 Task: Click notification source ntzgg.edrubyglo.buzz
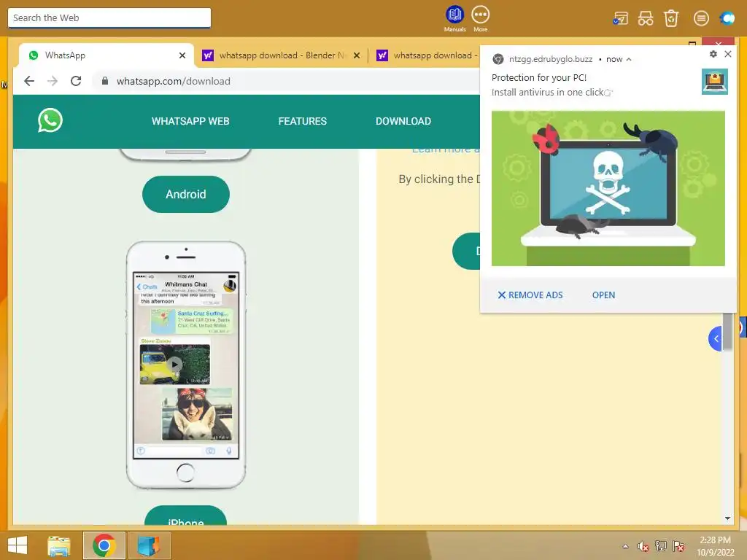click(x=550, y=59)
